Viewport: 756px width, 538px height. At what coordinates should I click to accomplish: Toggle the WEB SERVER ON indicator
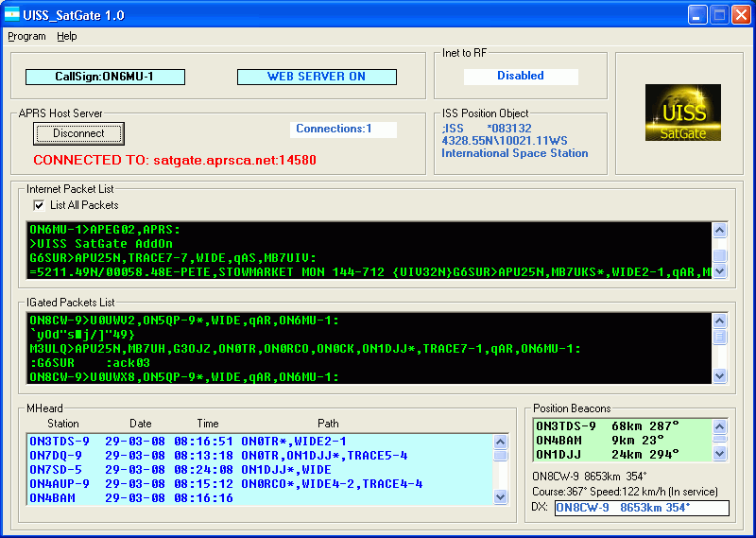317,77
